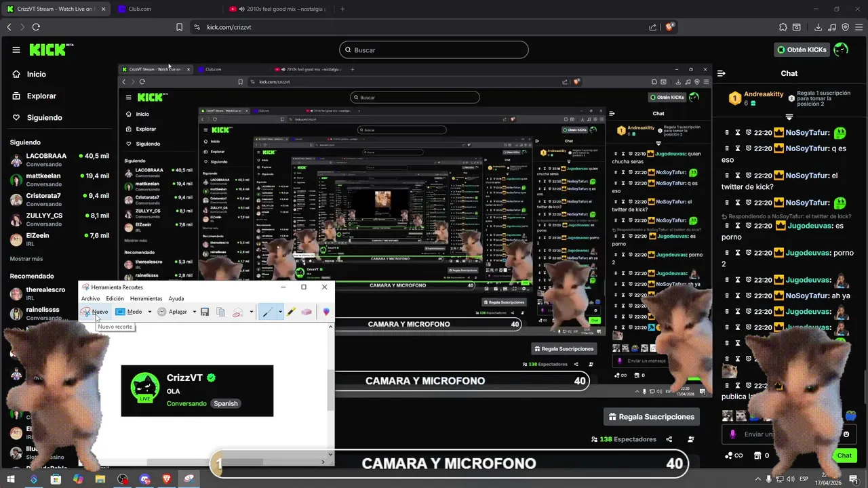Viewport: 868px width, 488px height.
Task: Click the Modo rectangle icon in Snipping Tool
Action: (x=120, y=312)
